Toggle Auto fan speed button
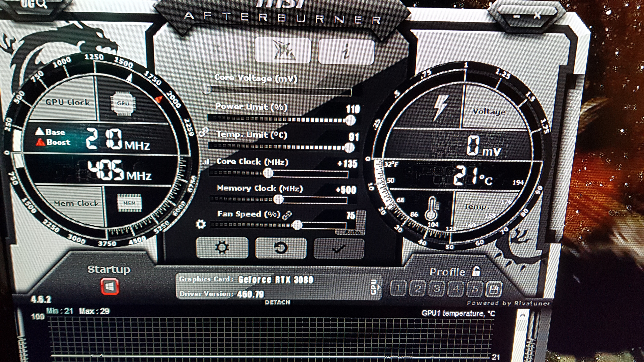The image size is (644, 362). [x=352, y=232]
